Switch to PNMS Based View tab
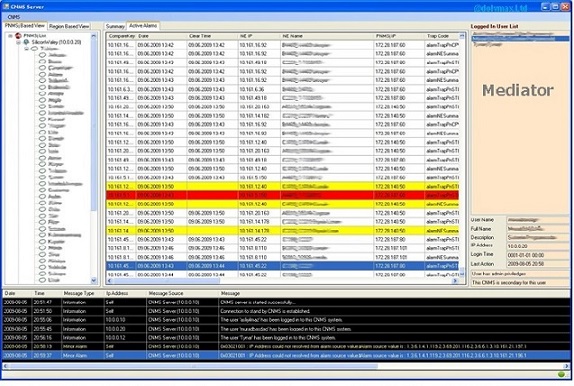The height and width of the screenshot is (386, 574). tap(25, 26)
